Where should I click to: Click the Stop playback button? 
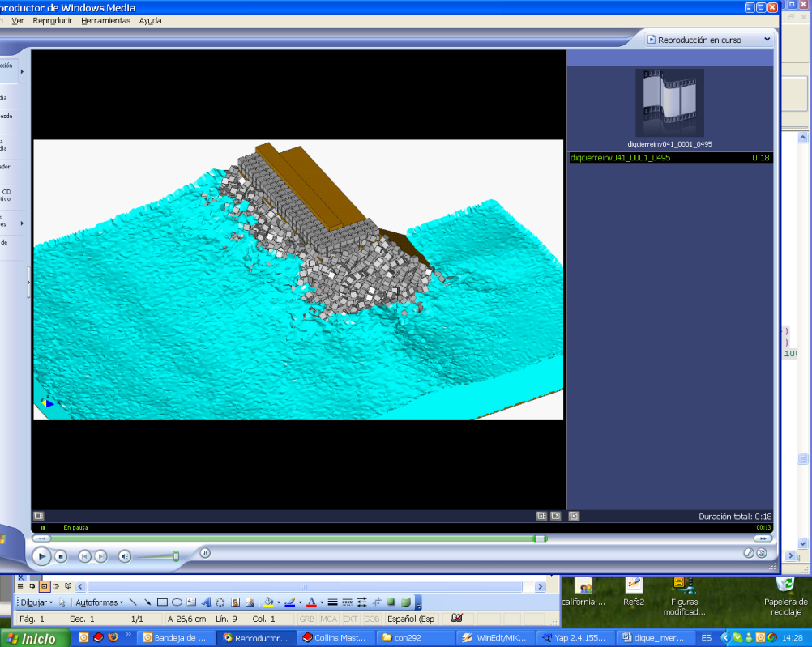[x=61, y=556]
